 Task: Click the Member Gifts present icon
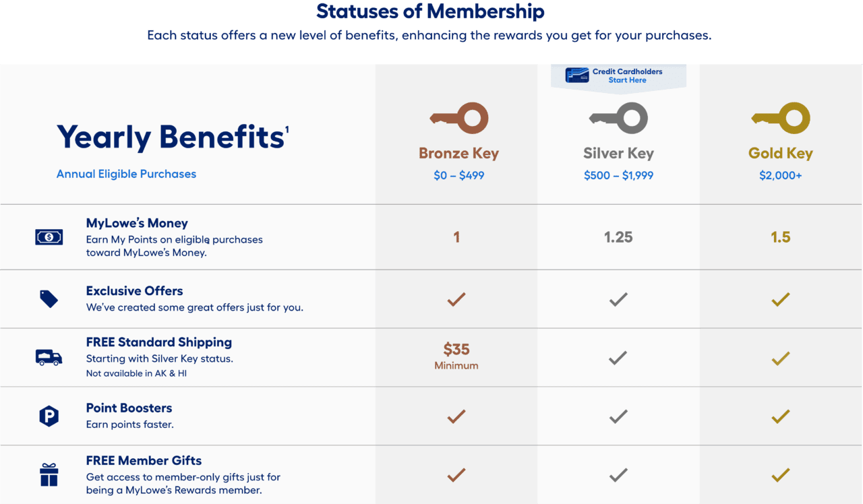pos(49,475)
